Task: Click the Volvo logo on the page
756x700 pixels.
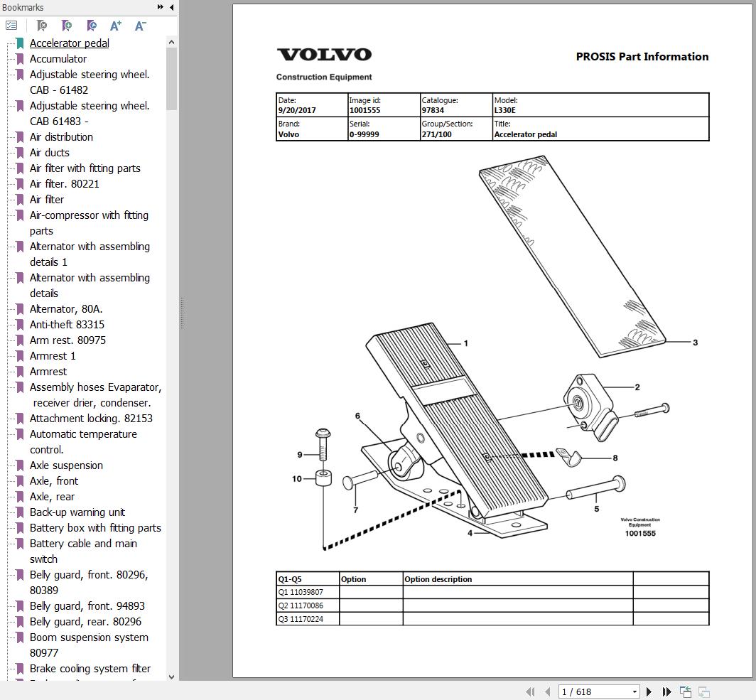Action: coord(324,55)
